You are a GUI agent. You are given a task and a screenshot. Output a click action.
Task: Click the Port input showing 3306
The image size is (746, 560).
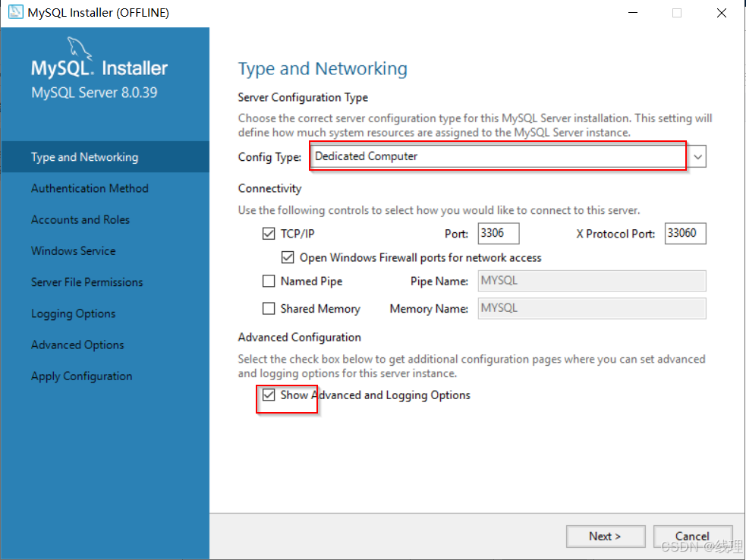498,234
